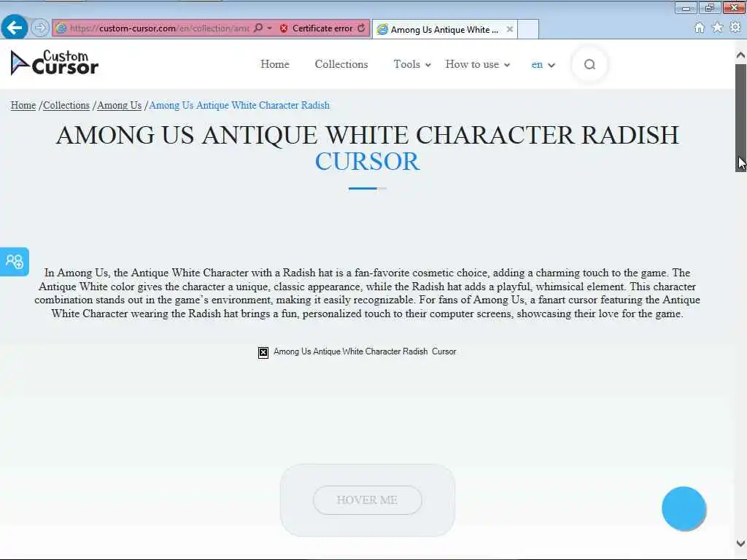Open browser Tools gear icon
This screenshot has width=747, height=560.
click(735, 28)
